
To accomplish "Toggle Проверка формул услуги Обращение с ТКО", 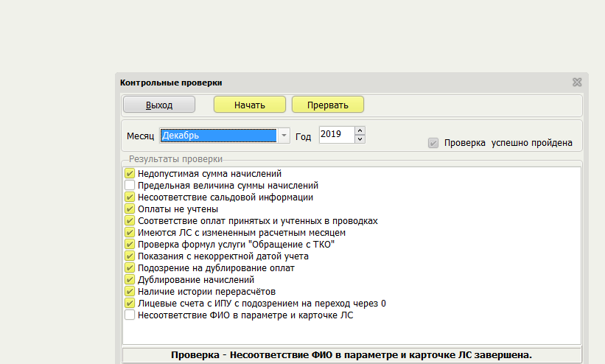I will click(x=130, y=245).
